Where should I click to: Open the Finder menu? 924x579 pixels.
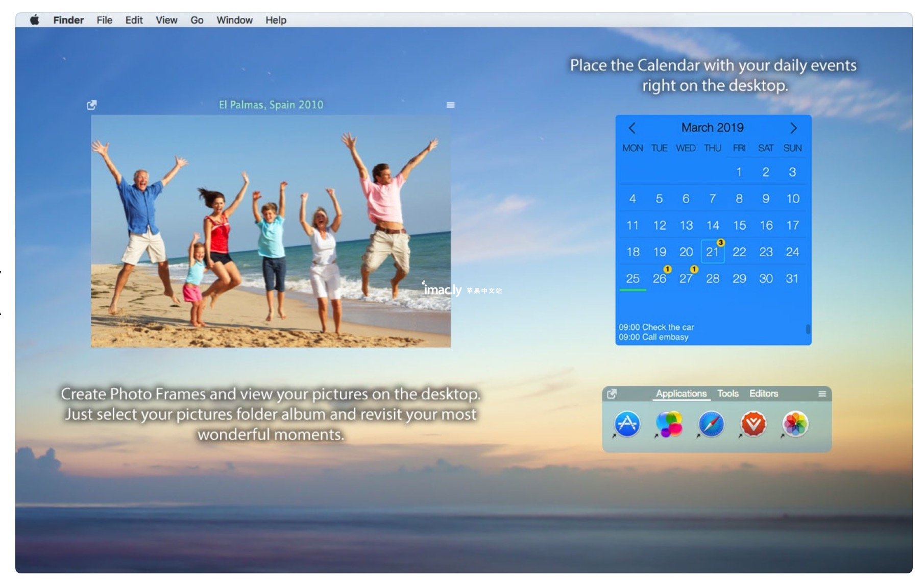coord(68,20)
